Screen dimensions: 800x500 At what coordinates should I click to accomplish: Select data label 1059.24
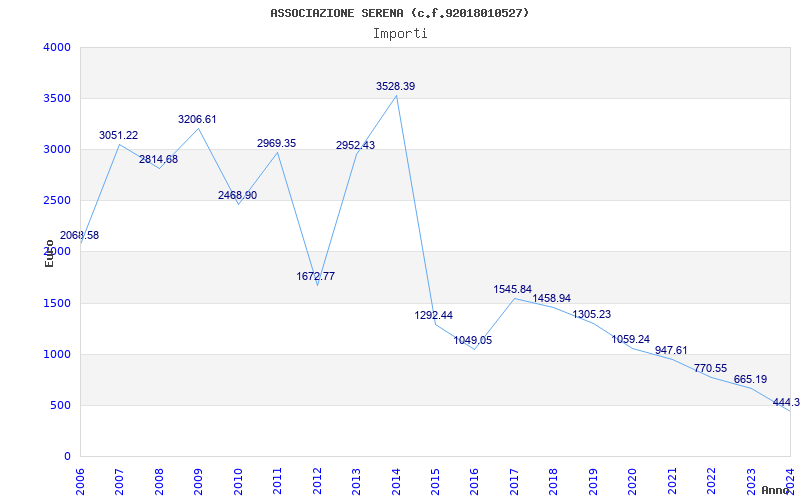pos(631,339)
